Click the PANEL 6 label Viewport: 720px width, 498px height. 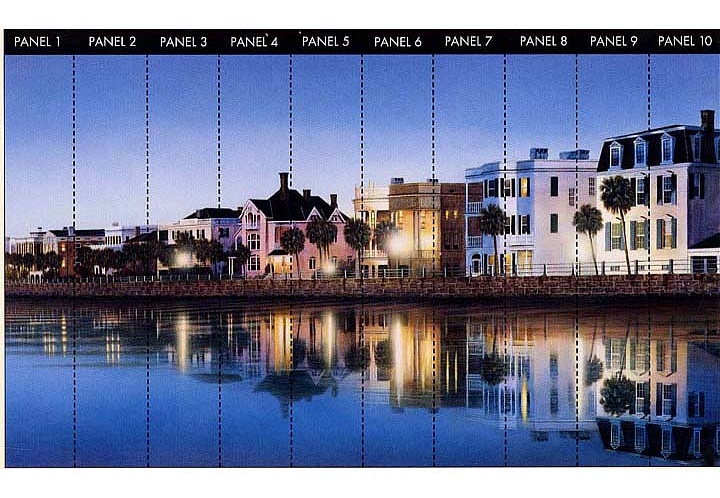398,42
